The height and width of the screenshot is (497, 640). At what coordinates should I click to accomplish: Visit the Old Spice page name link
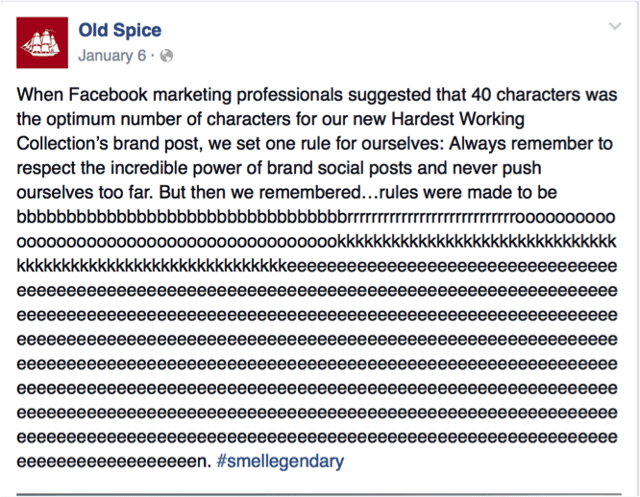120,30
